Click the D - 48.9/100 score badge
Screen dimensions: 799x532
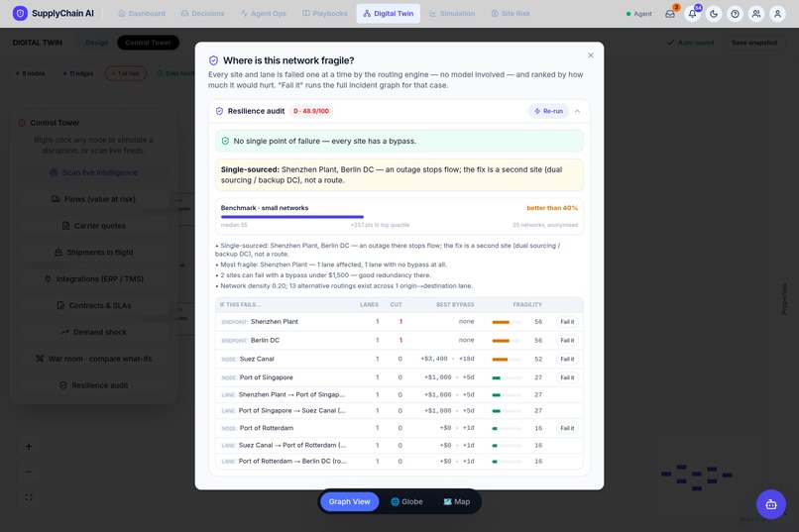[x=311, y=111]
